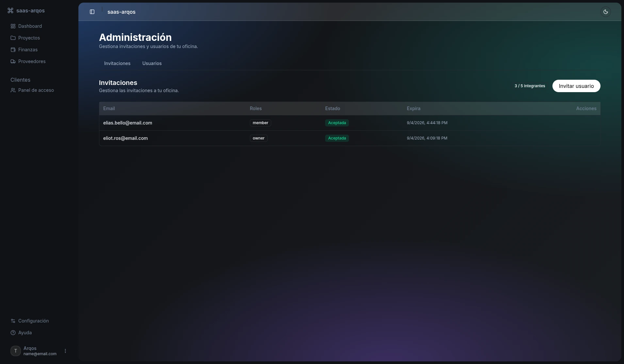Screen dimensions: 624x364
Task: Click Aceptada badge for eliot.ros
Action: 337,138
